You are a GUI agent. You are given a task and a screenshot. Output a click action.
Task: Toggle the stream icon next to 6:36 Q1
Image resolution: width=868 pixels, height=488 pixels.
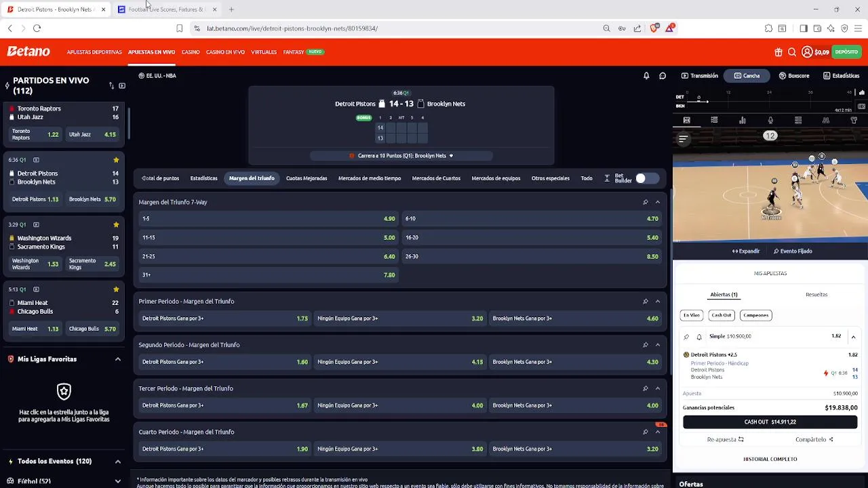tap(36, 160)
